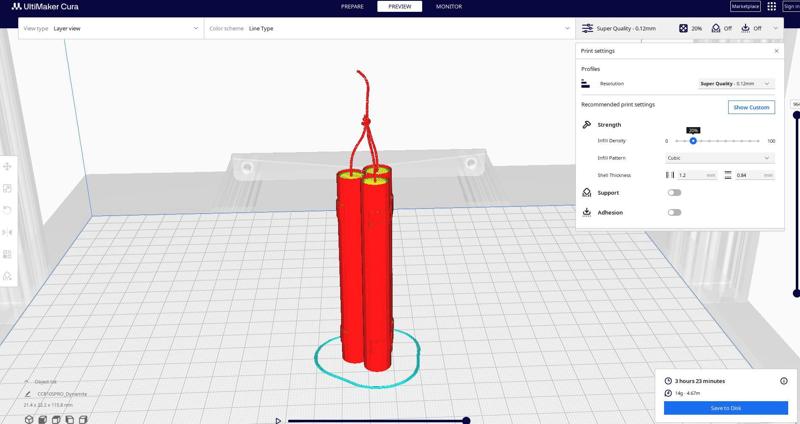Play the layer simulation

pos(278,420)
